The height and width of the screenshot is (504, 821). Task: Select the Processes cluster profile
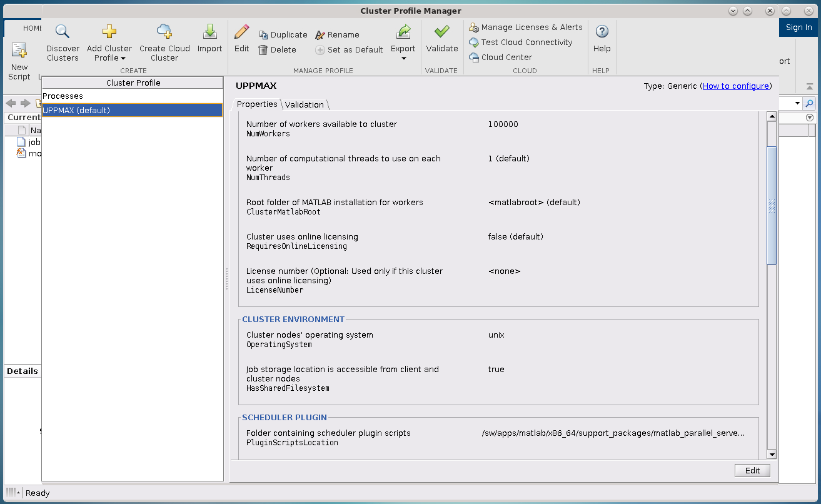(x=63, y=96)
